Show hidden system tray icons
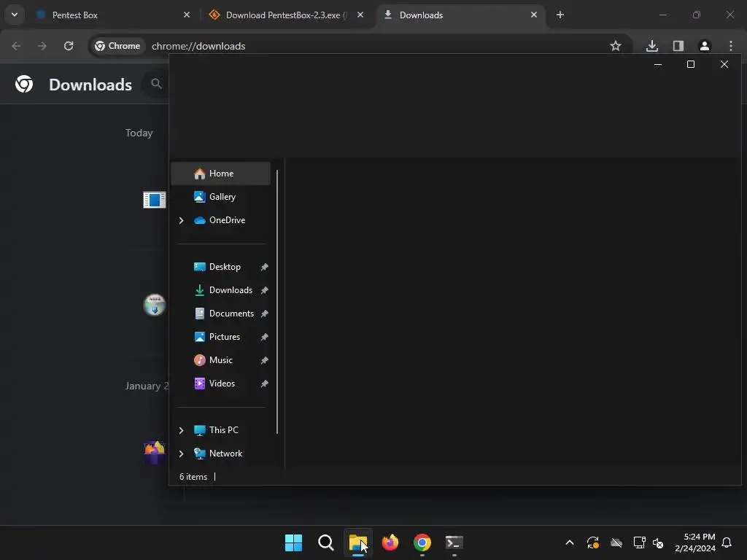This screenshot has height=560, width=747. pyautogui.click(x=569, y=542)
